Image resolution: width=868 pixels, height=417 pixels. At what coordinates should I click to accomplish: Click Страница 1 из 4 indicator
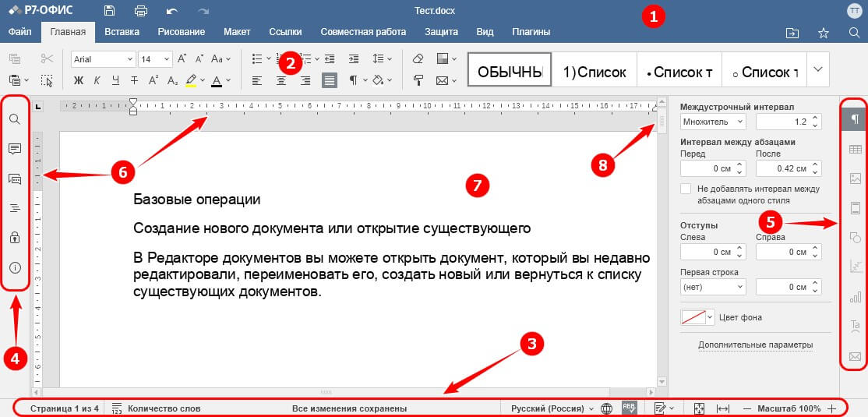pos(64,408)
